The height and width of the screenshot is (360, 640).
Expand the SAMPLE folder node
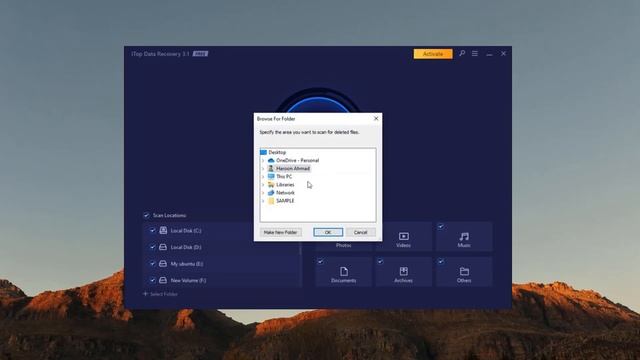(263, 201)
